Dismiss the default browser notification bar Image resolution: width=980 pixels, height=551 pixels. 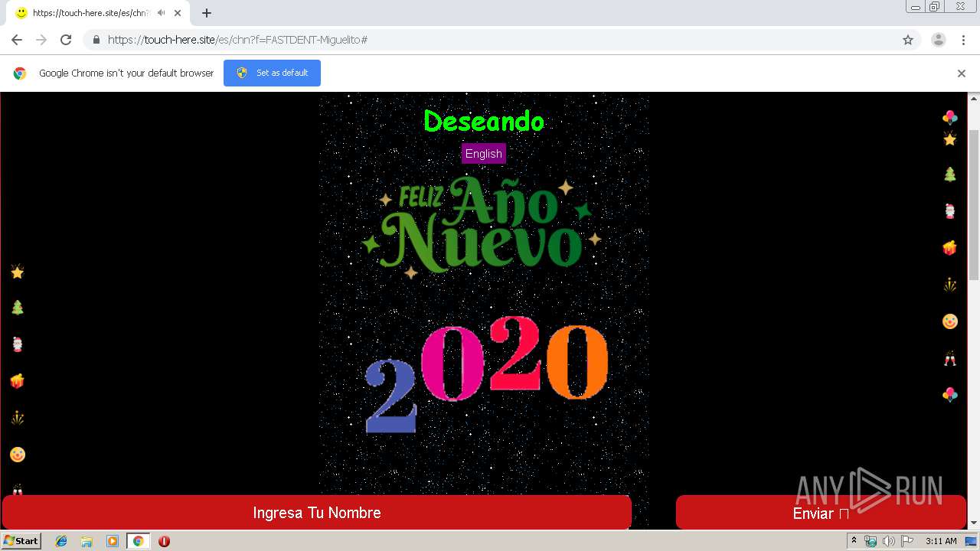(x=962, y=73)
